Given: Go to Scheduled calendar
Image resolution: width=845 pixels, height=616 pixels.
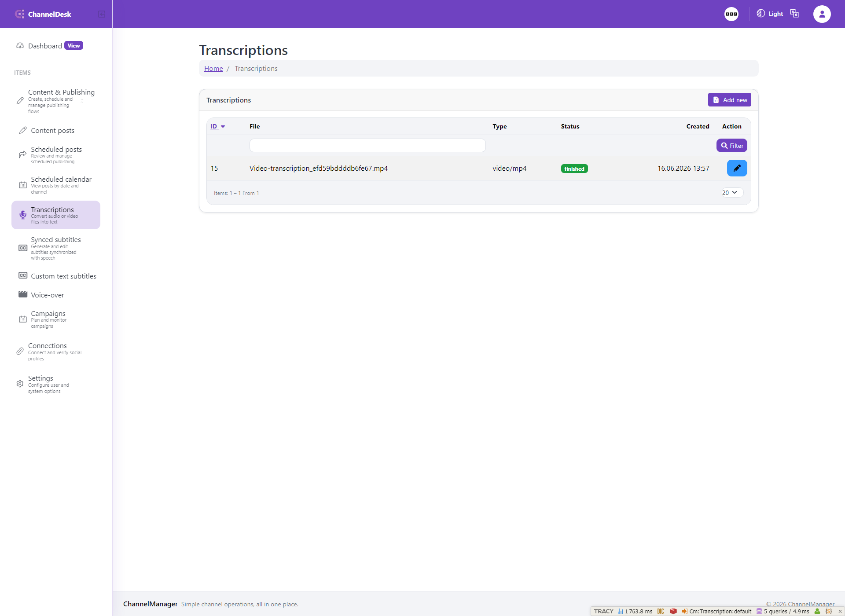Looking at the screenshot, I should tap(56, 185).
